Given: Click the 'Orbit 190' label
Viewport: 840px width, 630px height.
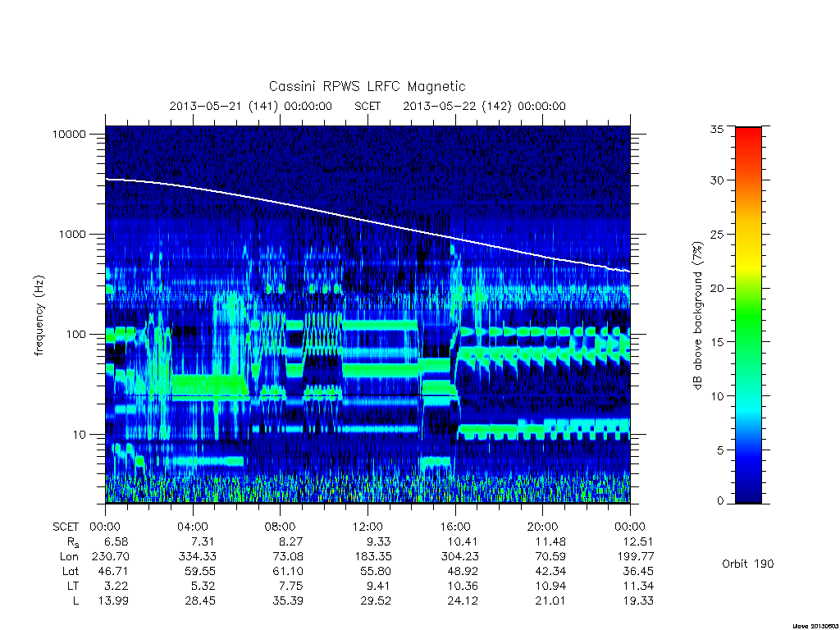Looking at the screenshot, I should [748, 564].
